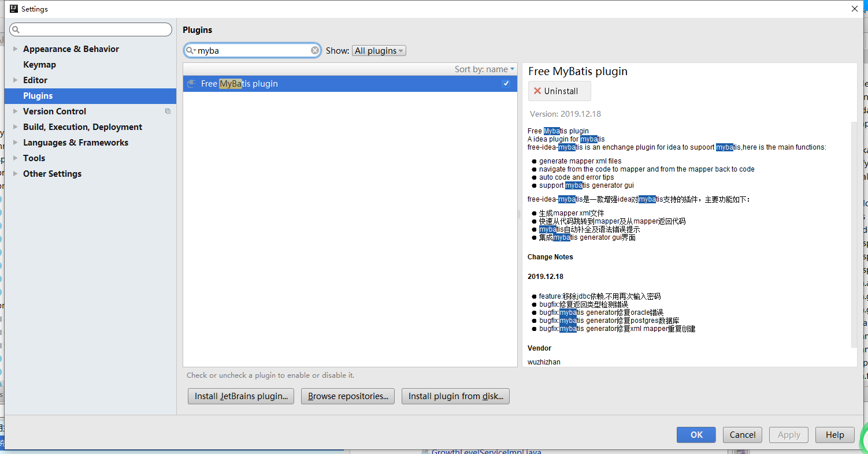Focus the settings search box

[x=91, y=29]
